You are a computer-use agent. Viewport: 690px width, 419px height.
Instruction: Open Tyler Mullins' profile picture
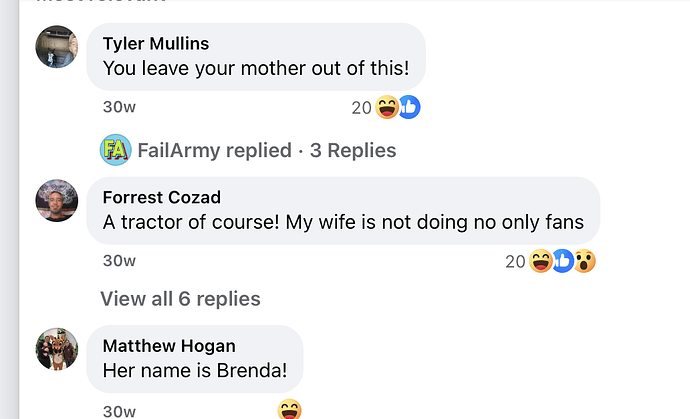57,46
